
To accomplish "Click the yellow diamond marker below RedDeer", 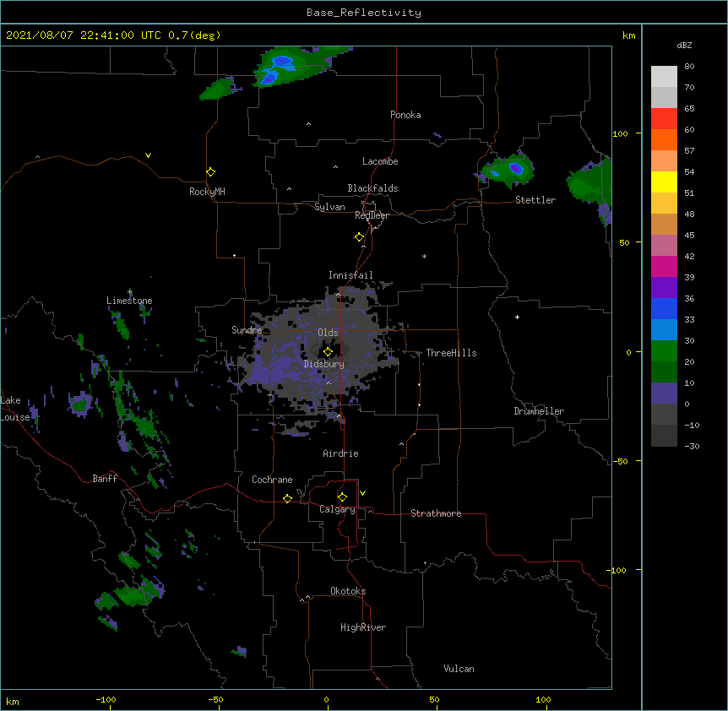I will (359, 237).
